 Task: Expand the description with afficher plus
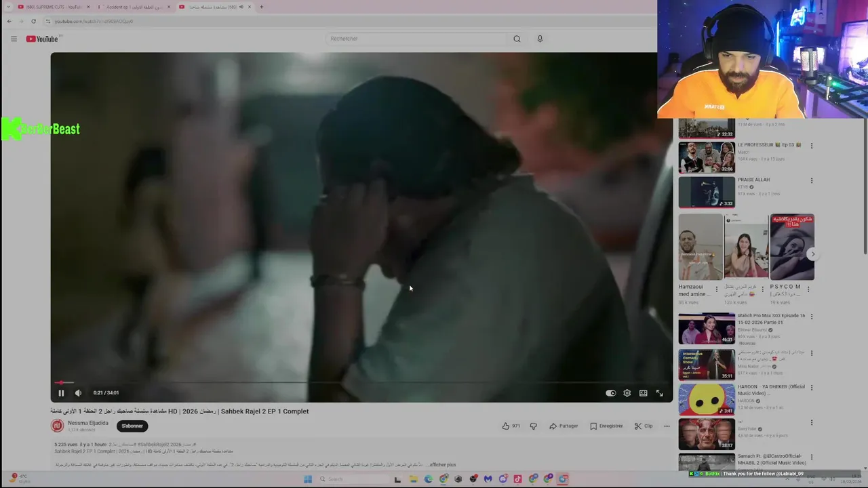pos(443,465)
